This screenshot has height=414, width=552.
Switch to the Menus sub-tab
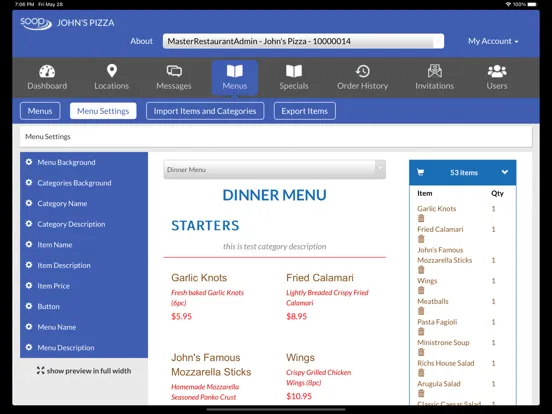point(40,111)
